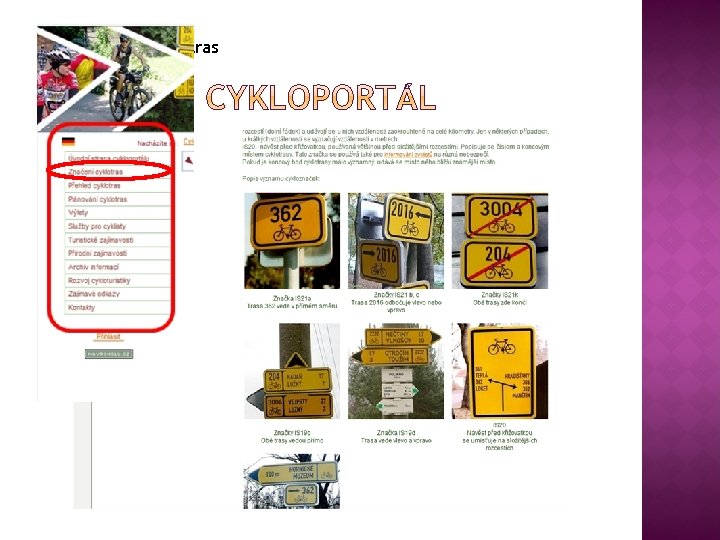Click caption 'Obě trasy vedou přímo'
The width and height of the screenshot is (720, 540).
(x=292, y=440)
